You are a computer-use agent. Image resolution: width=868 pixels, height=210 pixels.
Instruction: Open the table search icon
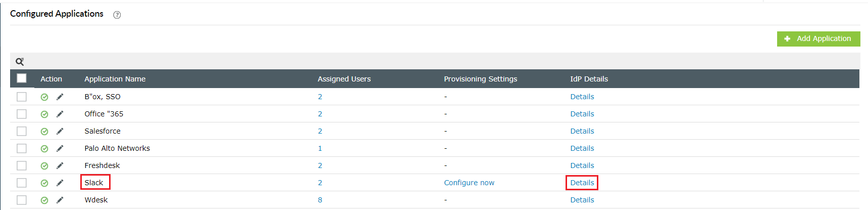[20, 62]
